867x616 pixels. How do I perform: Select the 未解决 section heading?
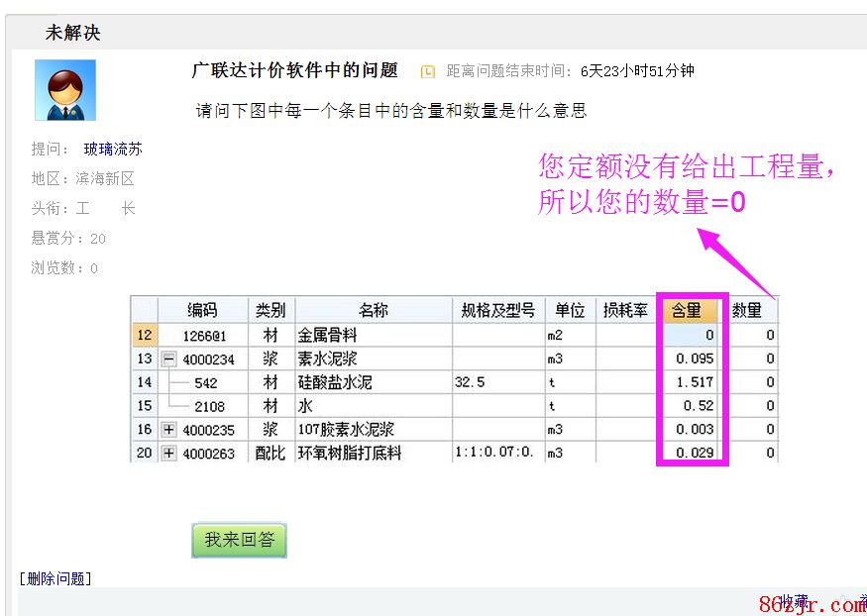click(x=72, y=33)
